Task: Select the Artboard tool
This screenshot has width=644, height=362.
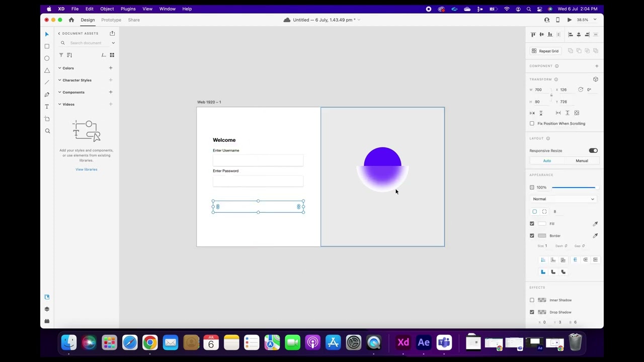Action: pos(47,119)
